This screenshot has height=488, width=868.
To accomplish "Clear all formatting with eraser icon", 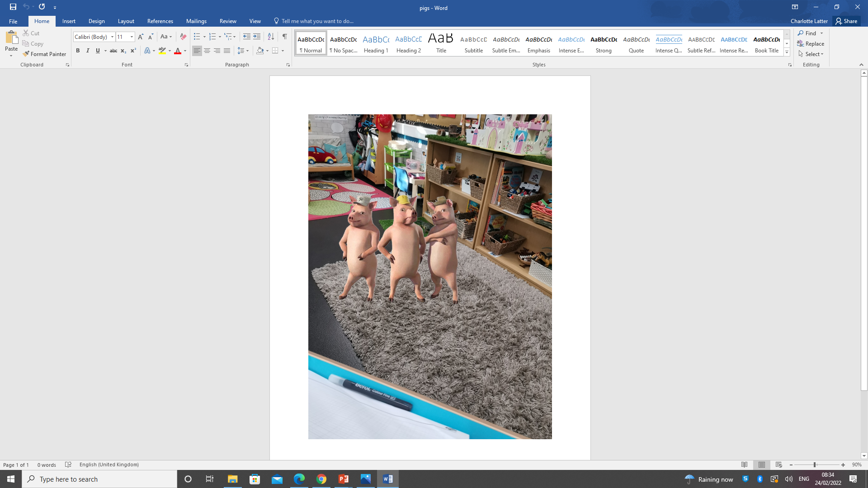I will pos(183,37).
